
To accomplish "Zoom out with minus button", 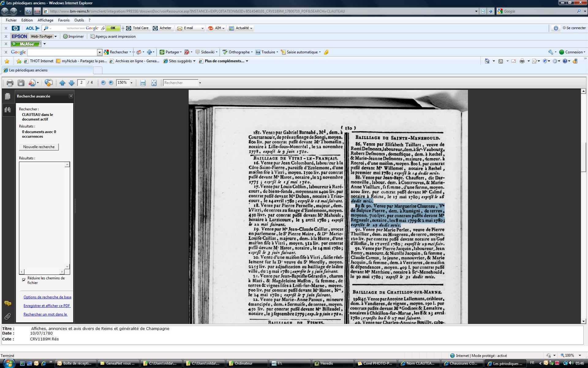I will [x=103, y=83].
